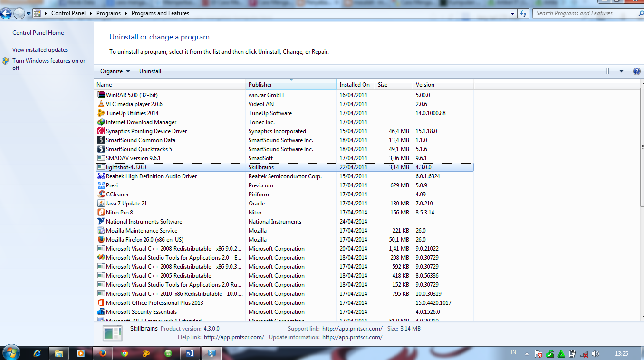Click the refresh button beside the address bar
Image resolution: width=644 pixels, height=360 pixels.
click(524, 13)
